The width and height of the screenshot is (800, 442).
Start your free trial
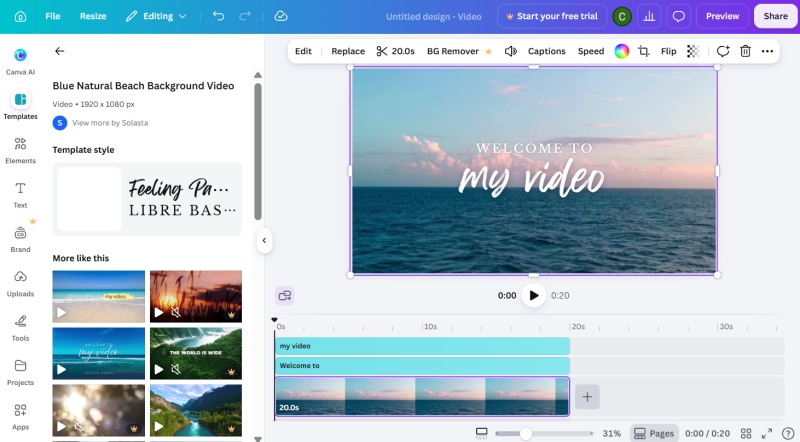tap(552, 16)
